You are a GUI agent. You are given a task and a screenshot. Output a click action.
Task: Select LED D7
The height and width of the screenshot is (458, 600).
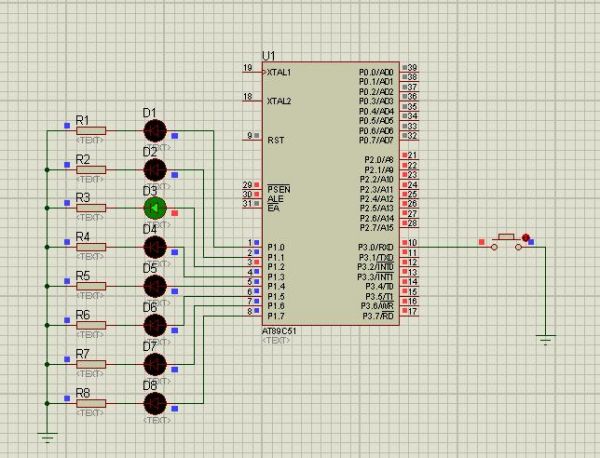(154, 364)
